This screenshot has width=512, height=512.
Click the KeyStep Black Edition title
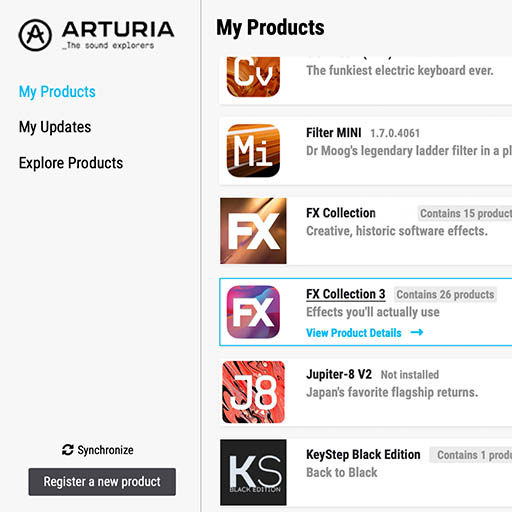pos(363,455)
